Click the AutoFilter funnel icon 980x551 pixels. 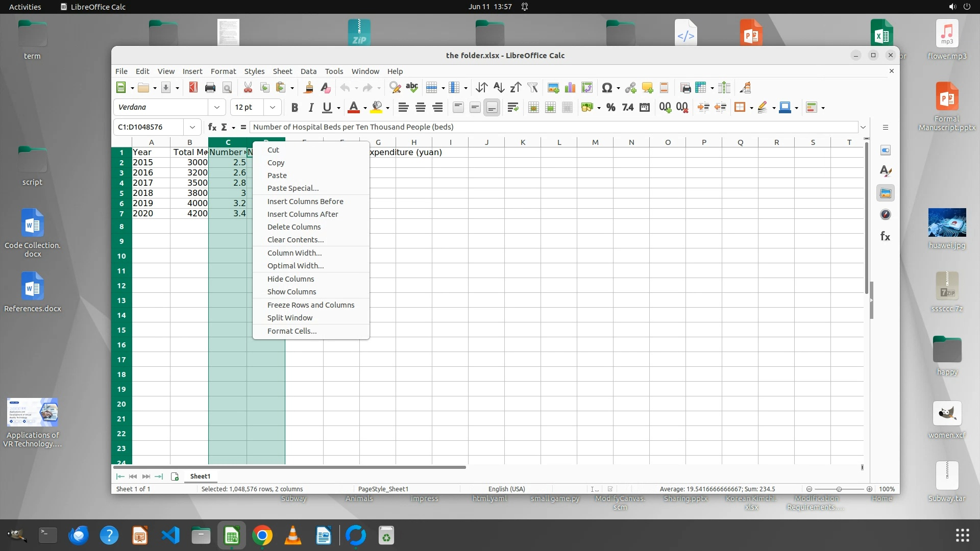(533, 88)
